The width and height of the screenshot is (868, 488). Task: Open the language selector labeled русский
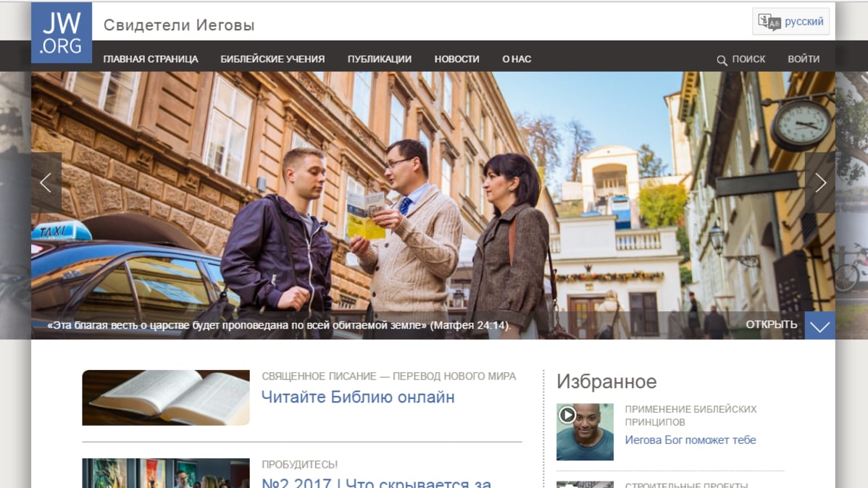point(790,22)
